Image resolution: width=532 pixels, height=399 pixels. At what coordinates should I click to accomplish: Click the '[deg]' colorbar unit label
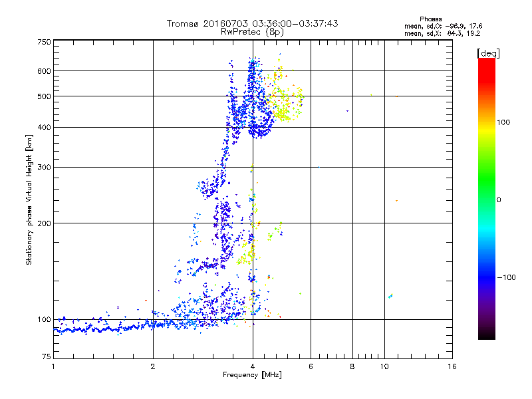(x=488, y=53)
